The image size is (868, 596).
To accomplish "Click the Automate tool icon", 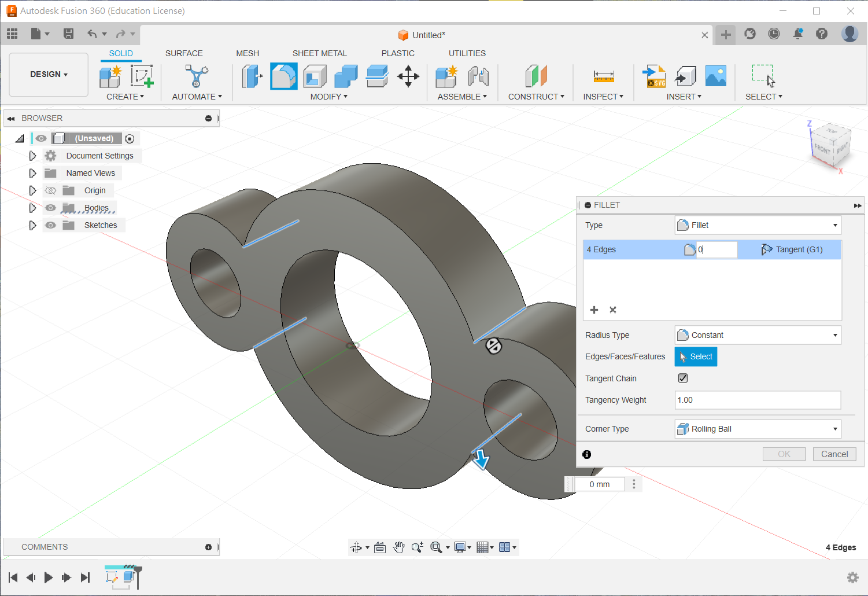I will (x=197, y=76).
